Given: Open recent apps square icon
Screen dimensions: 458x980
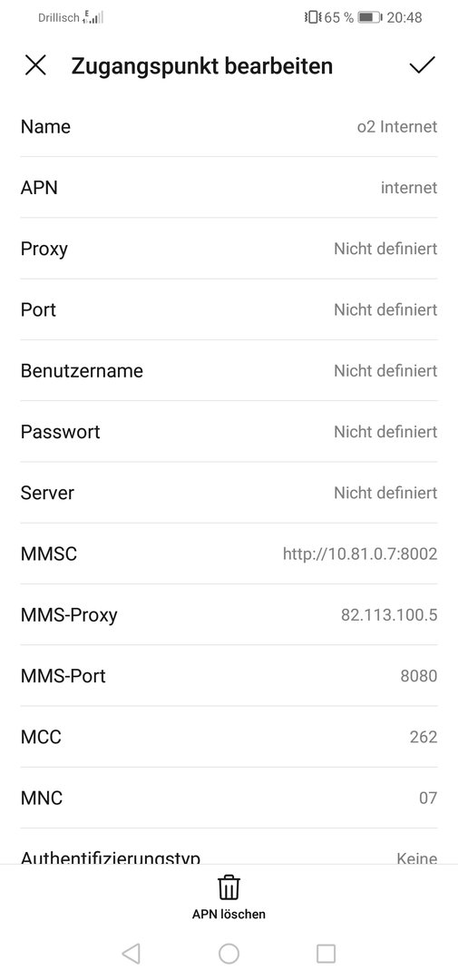Looking at the screenshot, I should click(326, 953).
